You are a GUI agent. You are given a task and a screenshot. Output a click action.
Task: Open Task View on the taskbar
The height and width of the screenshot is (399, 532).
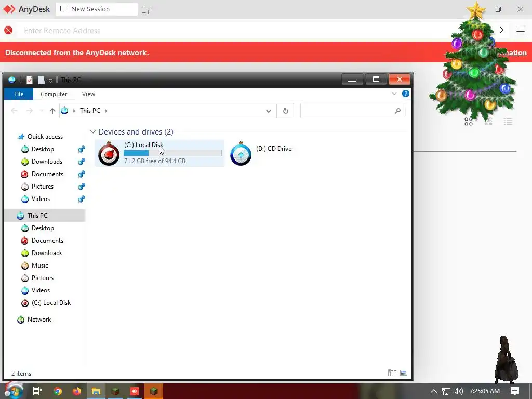pyautogui.click(x=37, y=391)
